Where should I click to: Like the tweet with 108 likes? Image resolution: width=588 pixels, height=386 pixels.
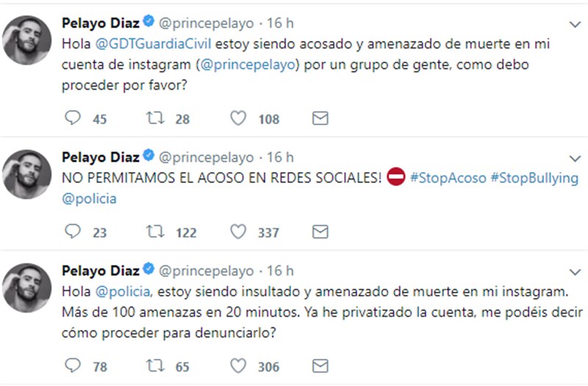coord(237,118)
